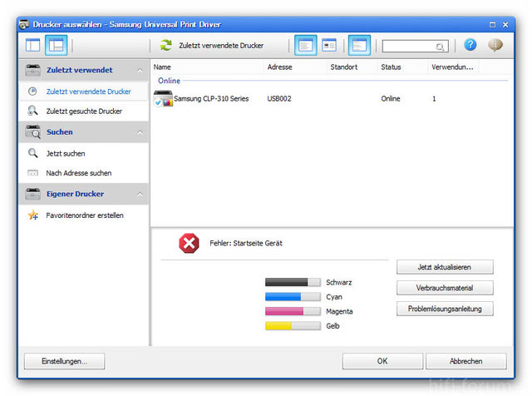The height and width of the screenshot is (396, 532).
Task: Click Abbrechen button
Action: (x=466, y=361)
